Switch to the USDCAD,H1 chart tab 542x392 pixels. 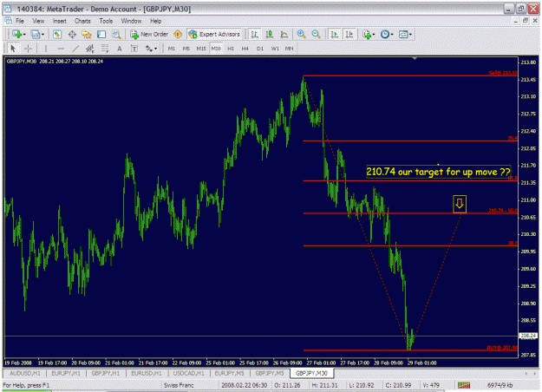pyautogui.click(x=188, y=373)
